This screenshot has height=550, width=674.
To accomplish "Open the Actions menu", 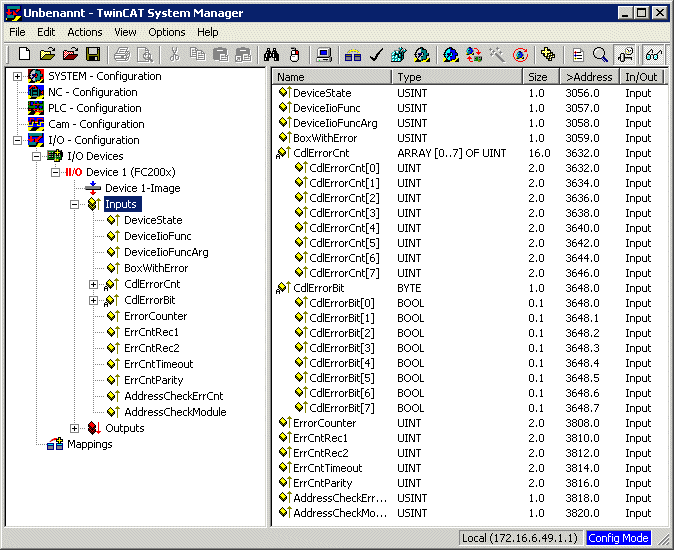I will coord(85,32).
